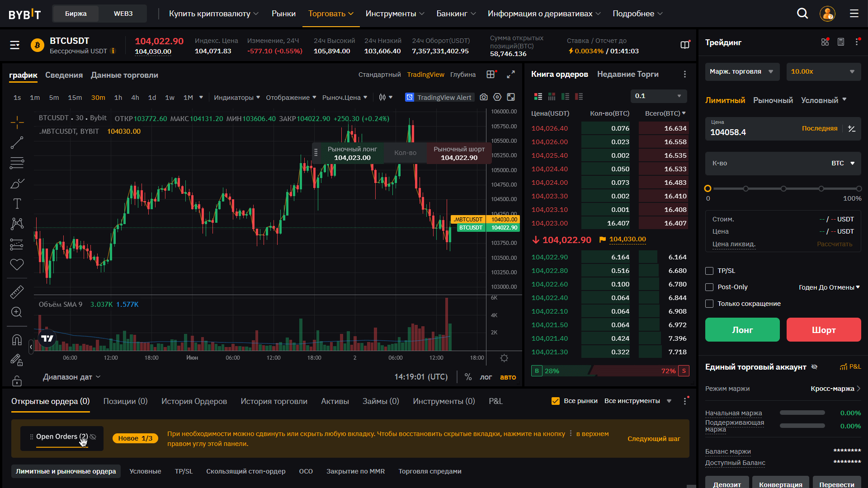
Task: Open the История Ордеров tab
Action: click(194, 401)
